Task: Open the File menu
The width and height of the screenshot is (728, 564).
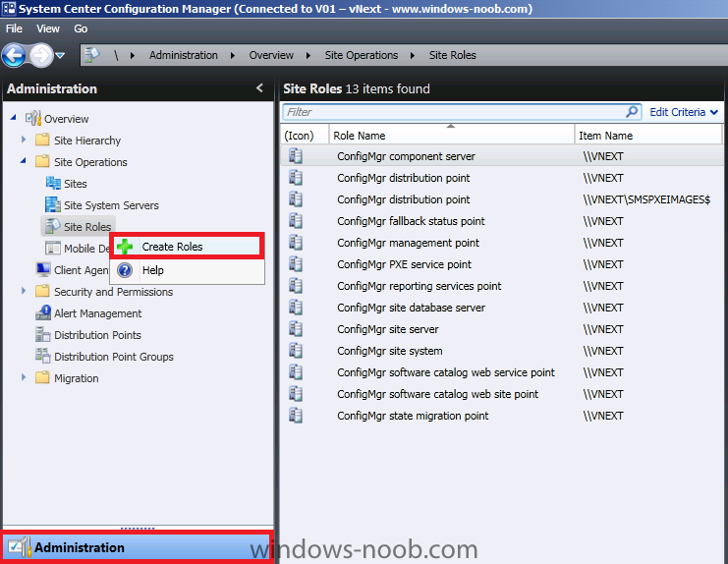Action: click(14, 28)
